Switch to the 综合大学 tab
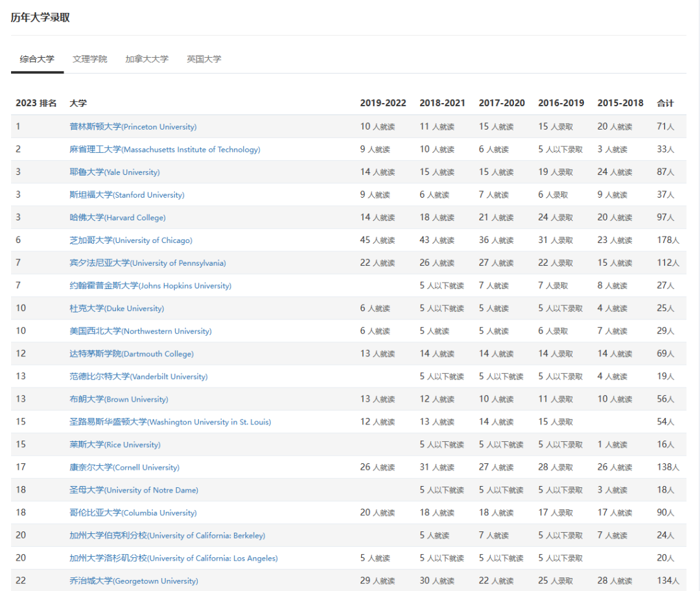Image resolution: width=700 pixels, height=591 pixels. (x=37, y=59)
